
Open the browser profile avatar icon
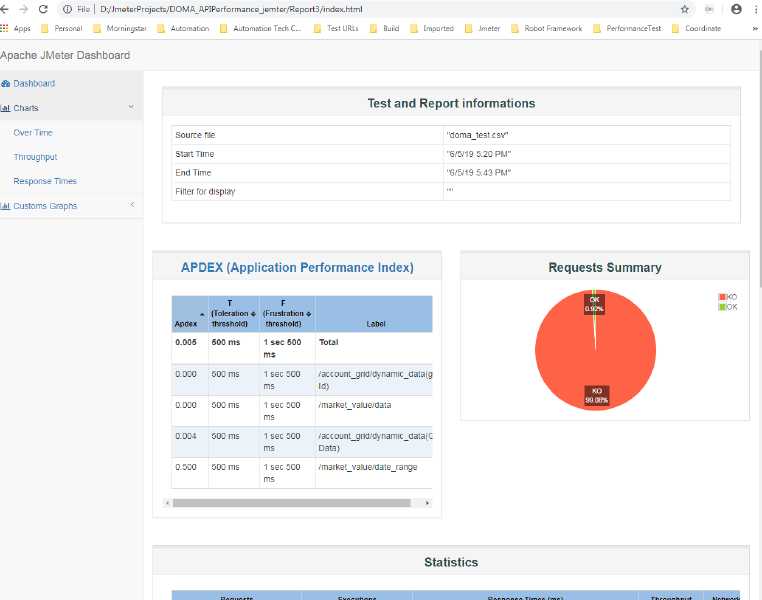736,9
